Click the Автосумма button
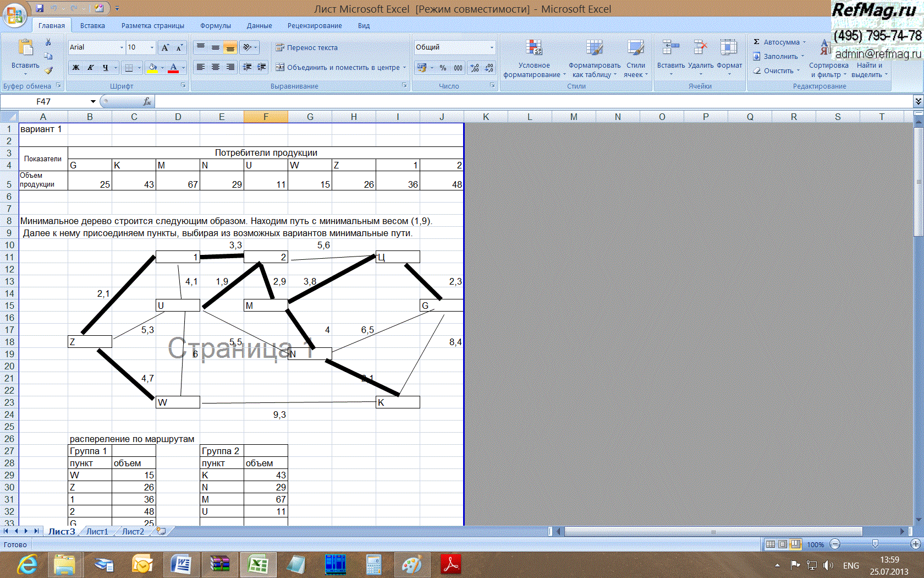924x578 pixels. [x=780, y=42]
